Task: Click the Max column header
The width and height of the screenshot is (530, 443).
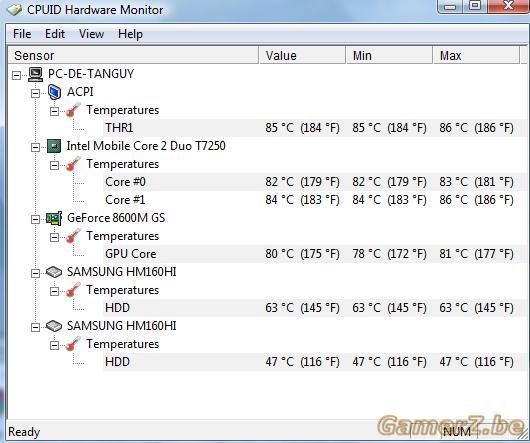Action: pos(476,55)
